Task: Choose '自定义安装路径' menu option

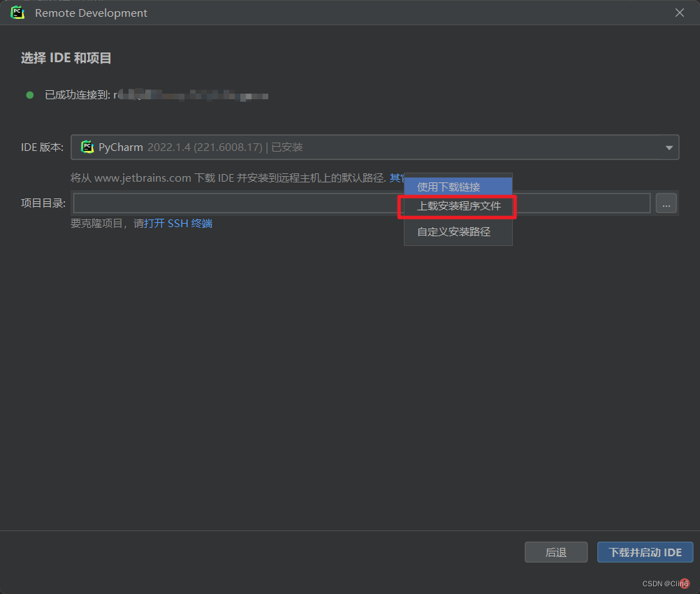Action: (458, 232)
